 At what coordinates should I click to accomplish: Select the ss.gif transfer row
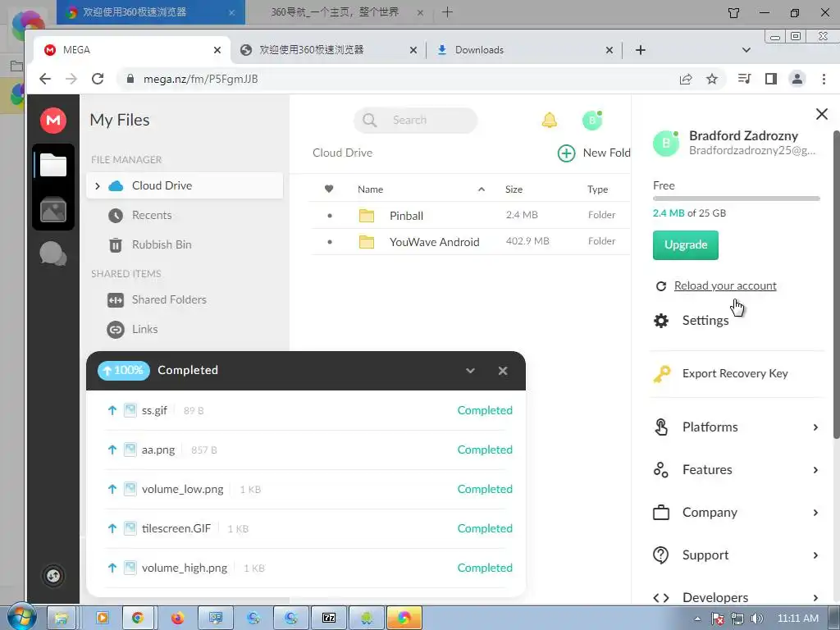pyautogui.click(x=306, y=410)
